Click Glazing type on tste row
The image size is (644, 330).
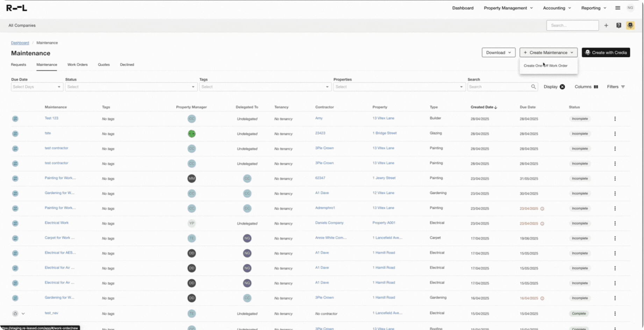[x=436, y=133]
